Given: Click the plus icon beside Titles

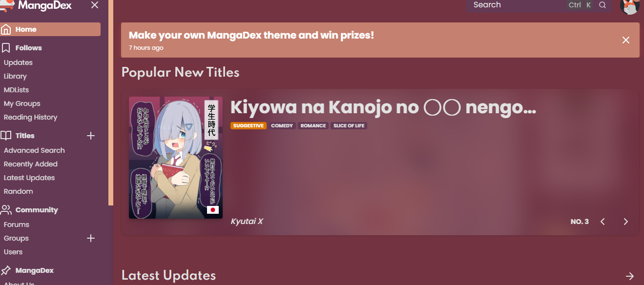Looking at the screenshot, I should (x=91, y=136).
